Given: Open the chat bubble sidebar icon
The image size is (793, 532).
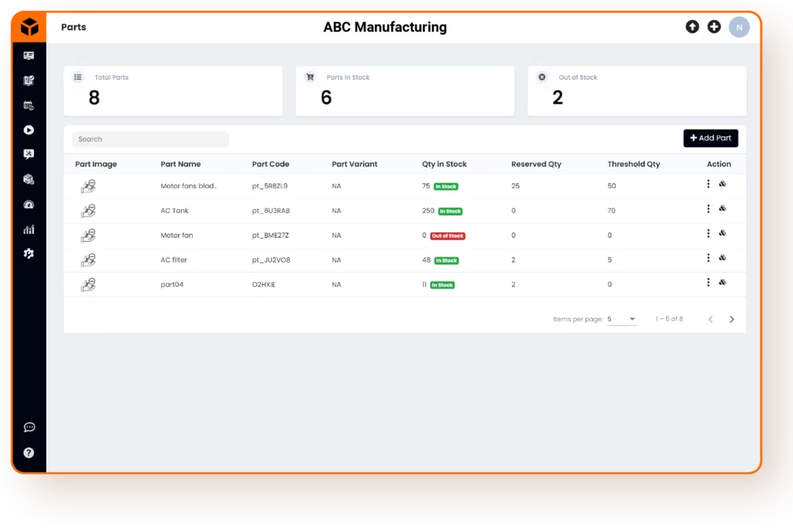Looking at the screenshot, I should pos(29,427).
